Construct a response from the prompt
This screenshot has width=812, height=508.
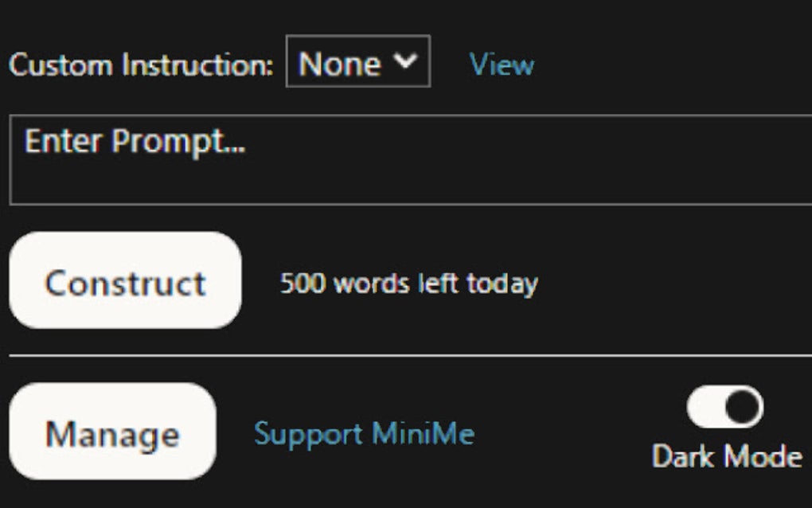point(125,281)
